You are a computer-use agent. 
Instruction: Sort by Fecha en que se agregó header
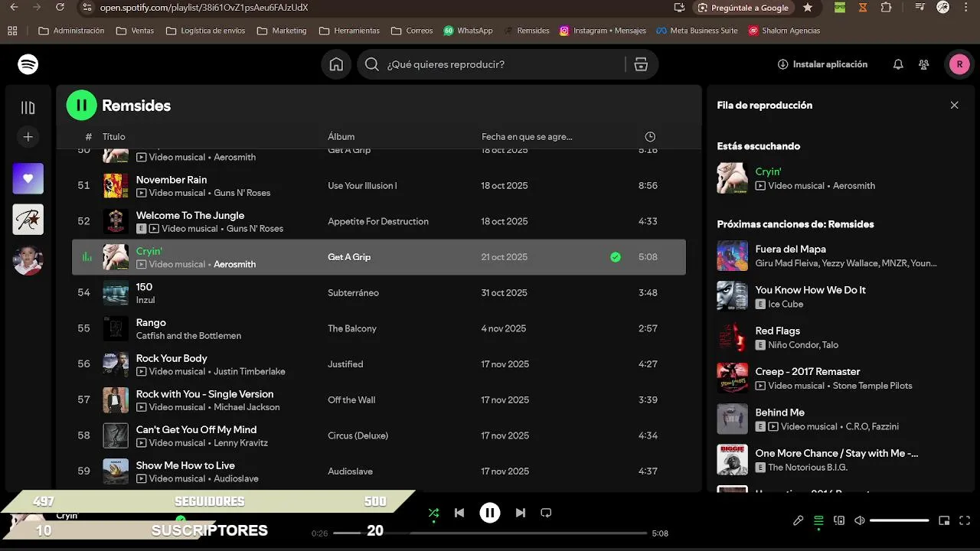pyautogui.click(x=527, y=137)
